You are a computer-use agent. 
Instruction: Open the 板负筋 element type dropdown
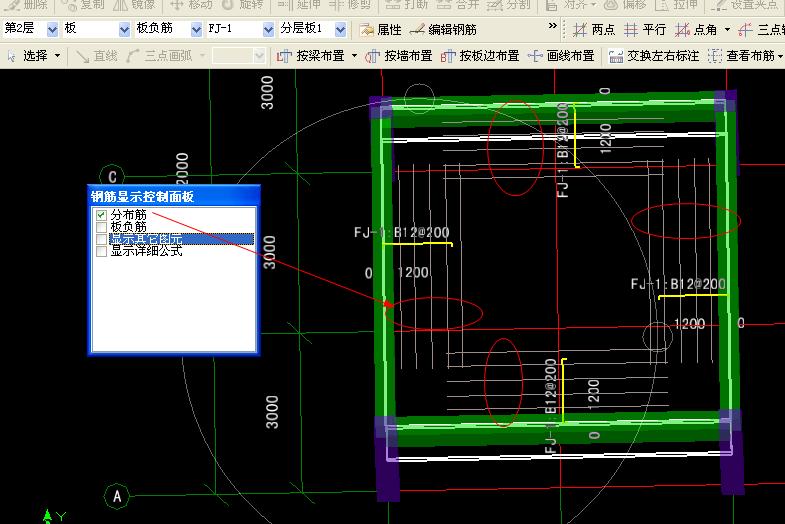click(196, 30)
